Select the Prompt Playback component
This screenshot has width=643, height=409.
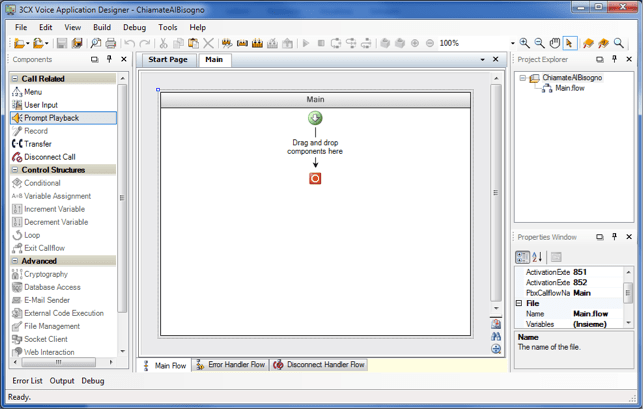click(63, 118)
